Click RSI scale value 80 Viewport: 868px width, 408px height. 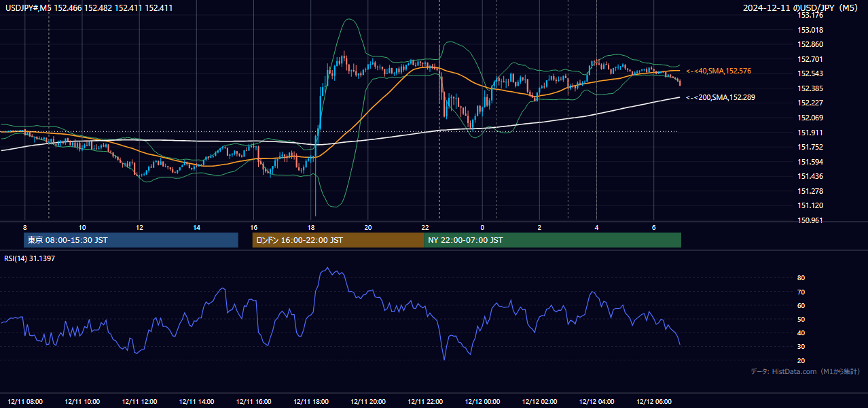[x=801, y=278]
